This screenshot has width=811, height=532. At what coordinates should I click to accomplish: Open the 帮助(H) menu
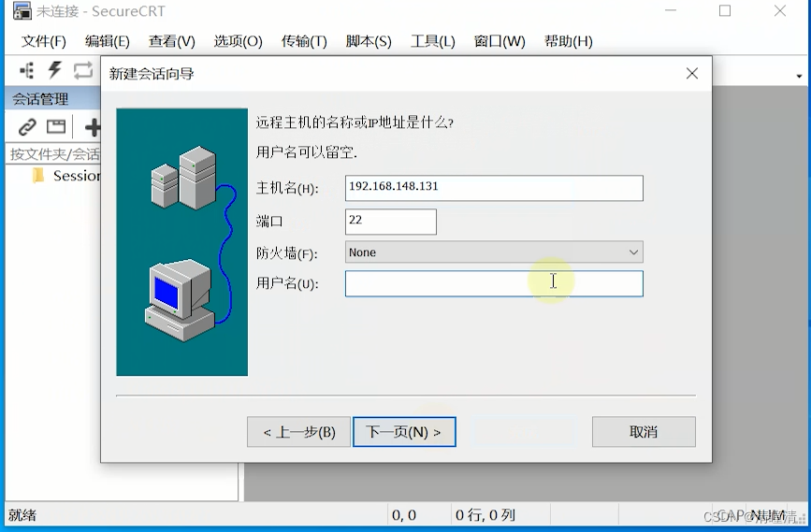click(x=568, y=41)
